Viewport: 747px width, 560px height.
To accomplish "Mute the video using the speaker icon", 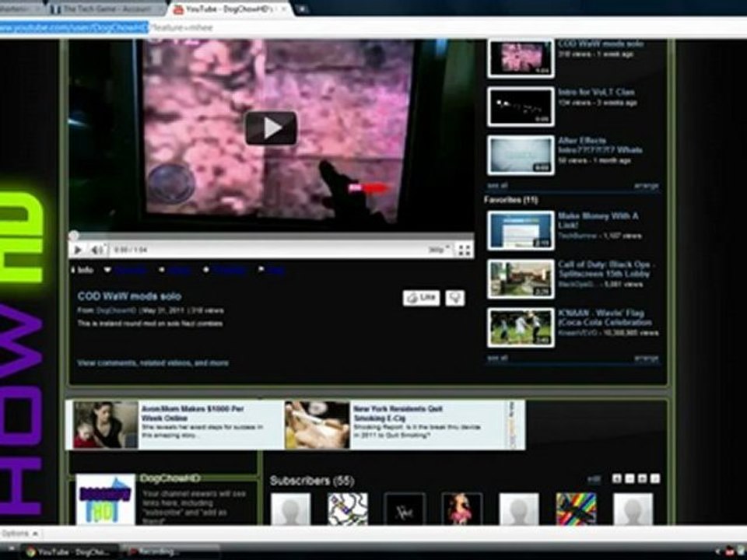I will (96, 250).
